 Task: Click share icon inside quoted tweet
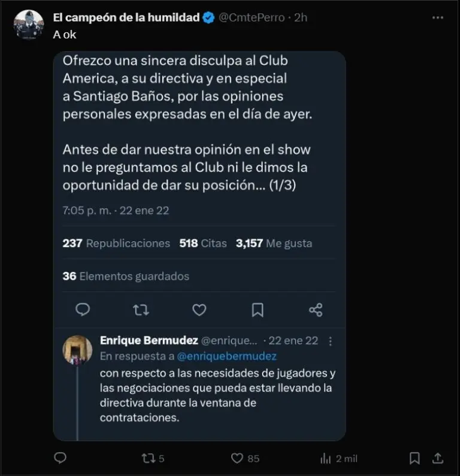click(x=316, y=309)
